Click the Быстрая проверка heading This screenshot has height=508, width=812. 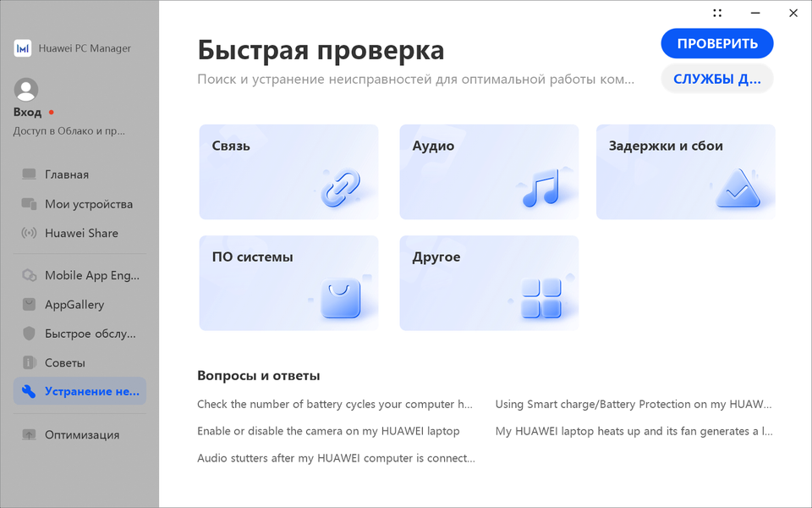pyautogui.click(x=321, y=50)
